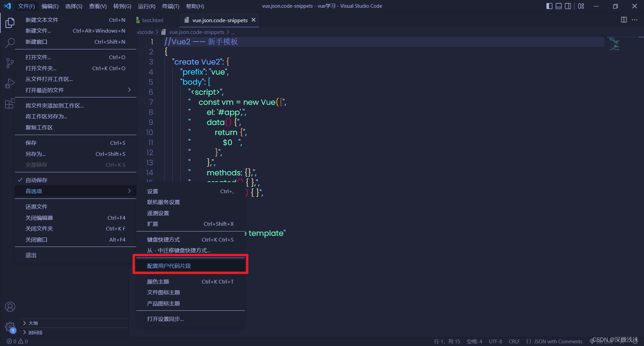
Task: Open the 运行(R) menu
Action: click(147, 6)
